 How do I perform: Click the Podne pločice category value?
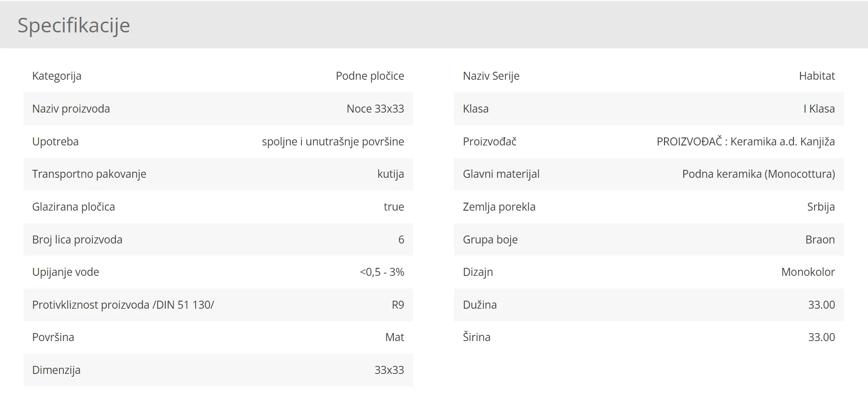click(x=370, y=76)
